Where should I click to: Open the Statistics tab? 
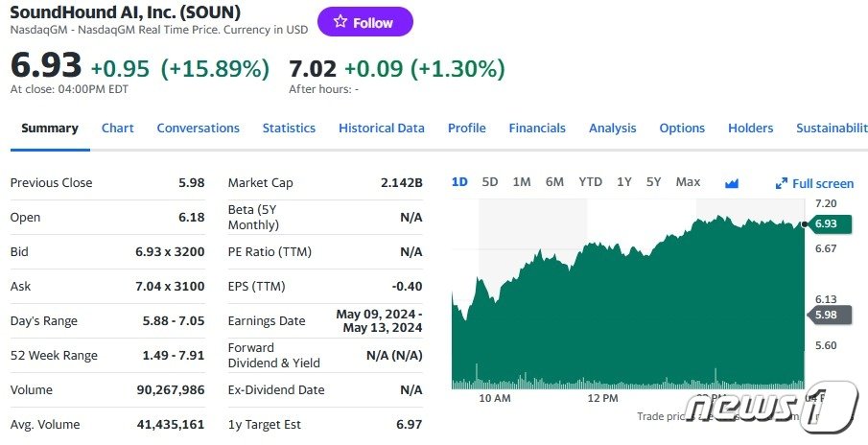[x=289, y=128]
